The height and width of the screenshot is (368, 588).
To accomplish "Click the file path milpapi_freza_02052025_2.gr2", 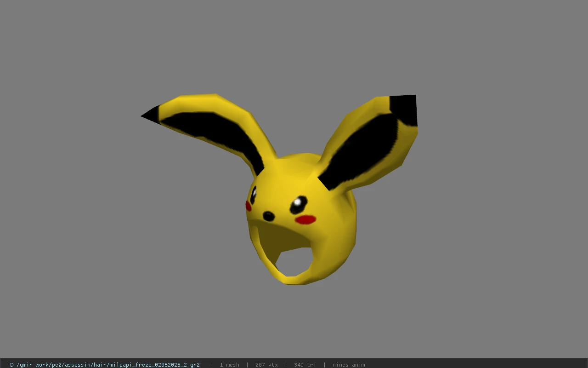I will [x=105, y=365].
